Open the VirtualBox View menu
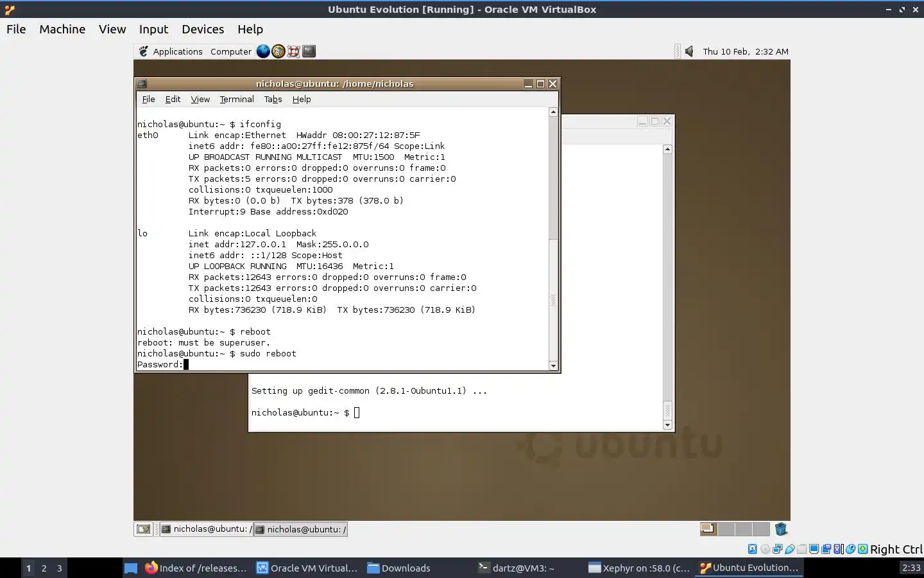Viewport: 924px width, 578px height. (x=112, y=29)
